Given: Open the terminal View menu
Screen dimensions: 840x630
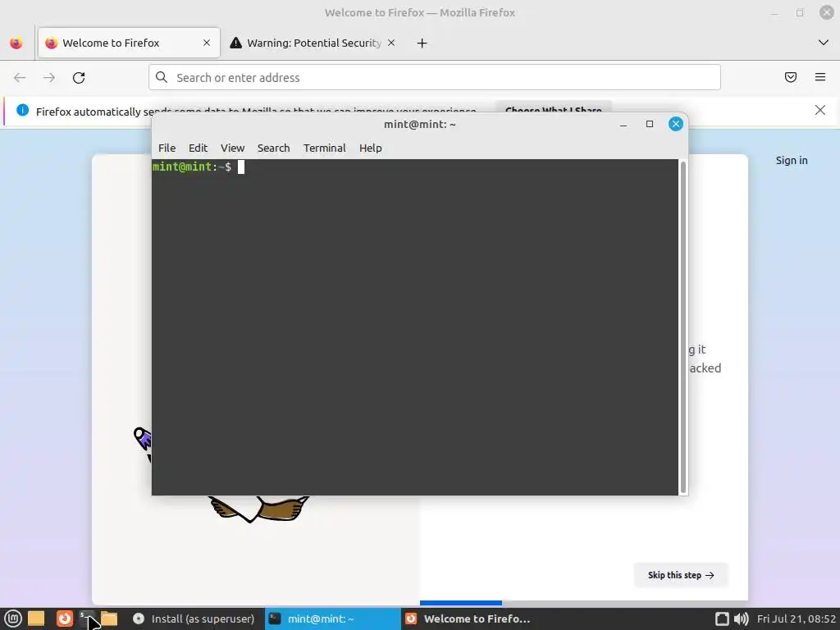Looking at the screenshot, I should tap(232, 148).
